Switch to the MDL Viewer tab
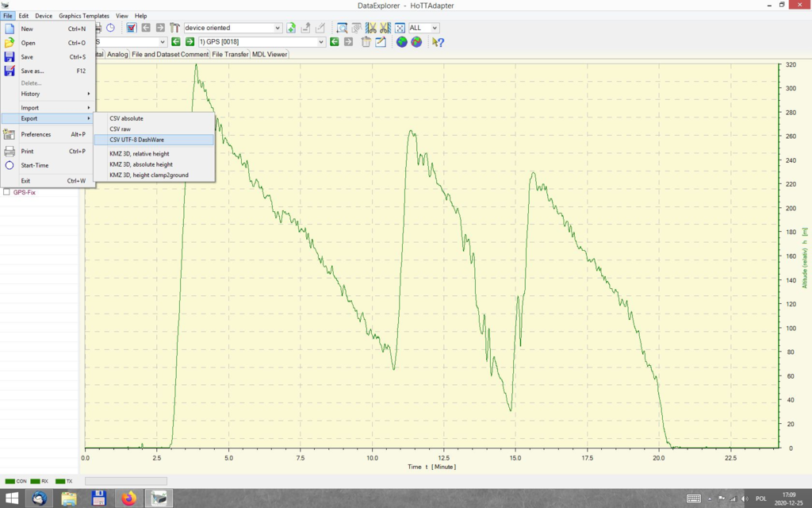This screenshot has width=812, height=508. [x=270, y=55]
